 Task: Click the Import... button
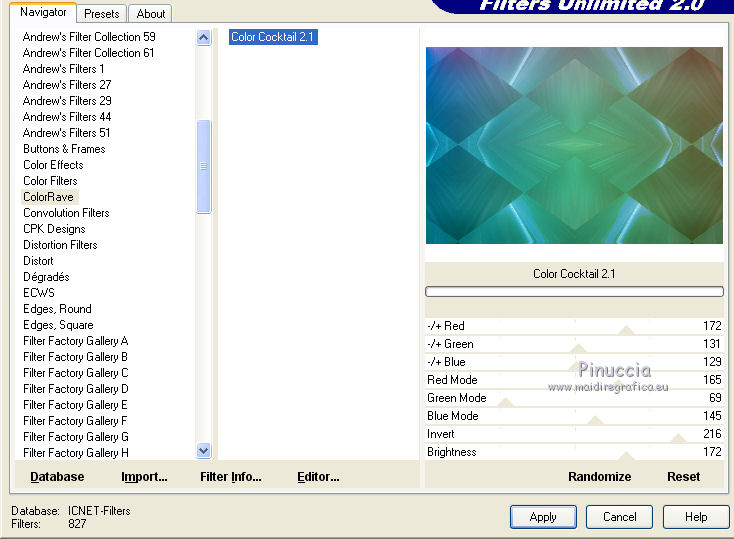pos(144,477)
